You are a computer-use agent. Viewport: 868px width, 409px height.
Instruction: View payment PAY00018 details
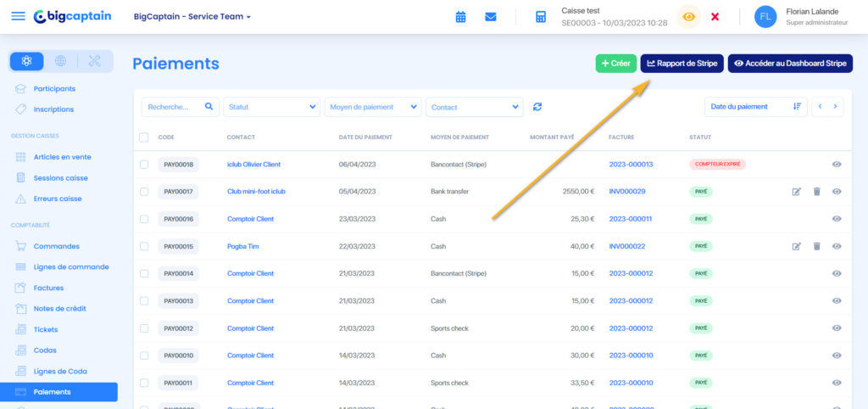point(837,164)
